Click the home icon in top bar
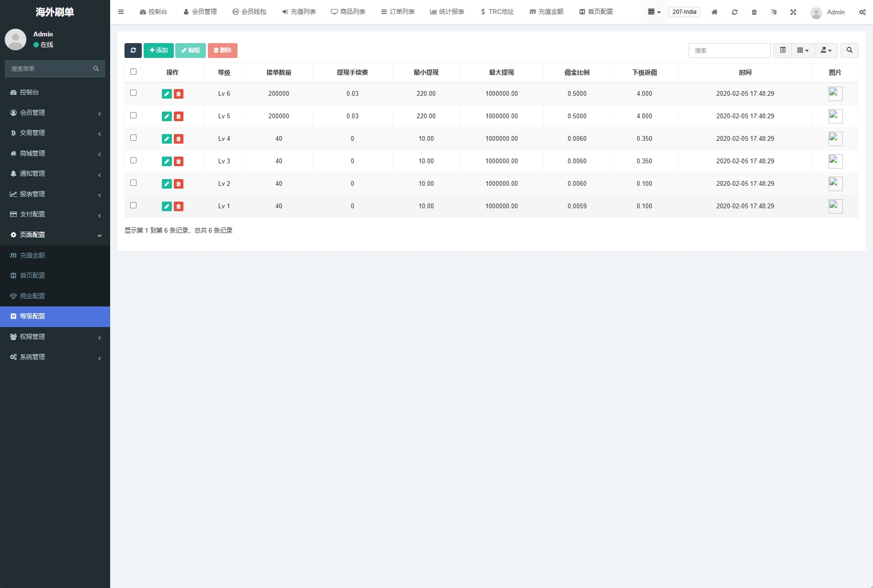Viewport: 873px width, 588px height. (x=714, y=12)
